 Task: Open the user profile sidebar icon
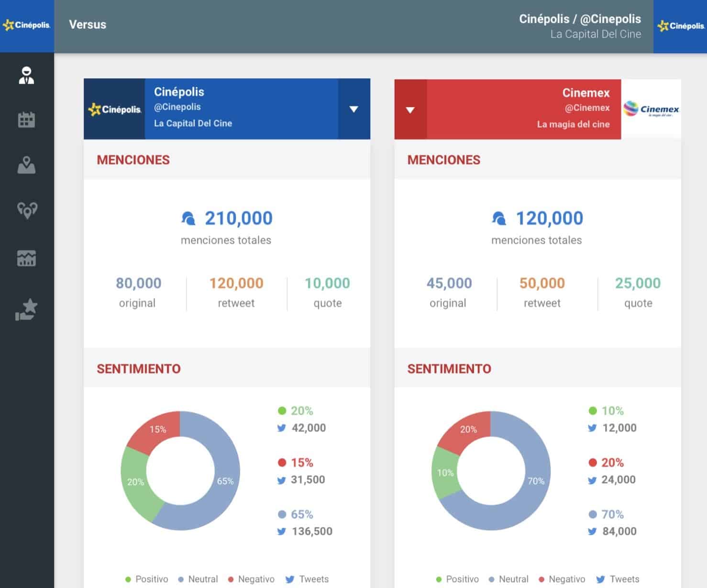pos(26,76)
